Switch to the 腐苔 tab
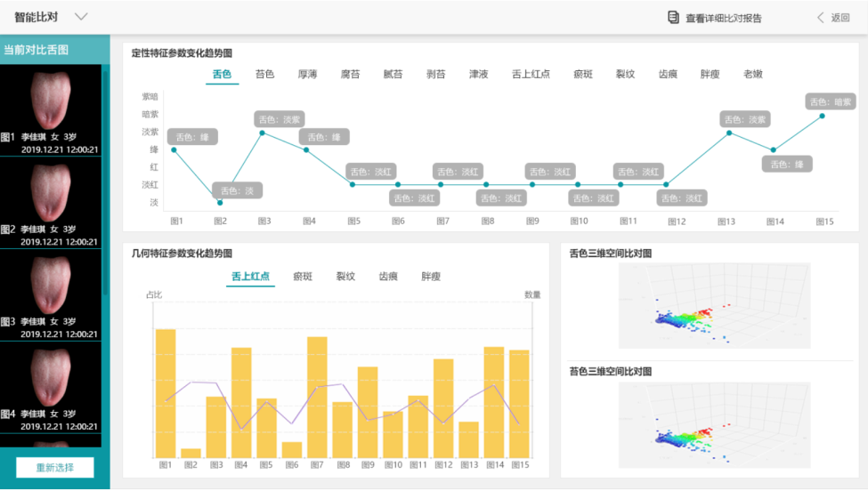868x491 pixels. [350, 74]
